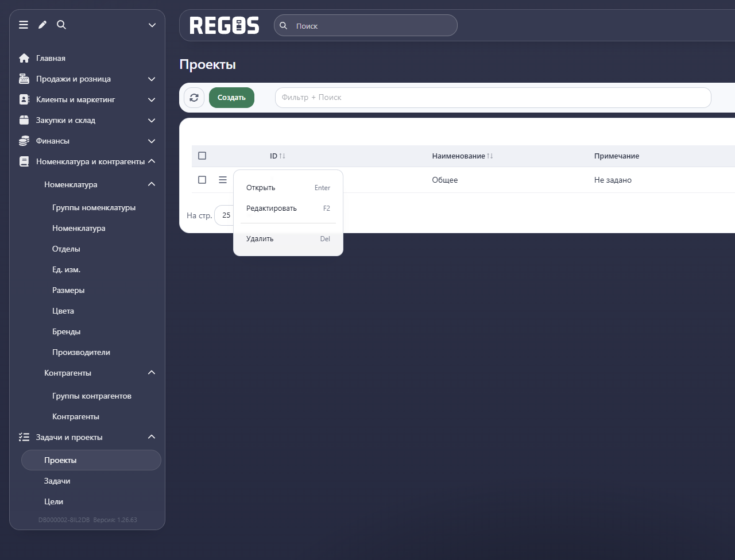The width and height of the screenshot is (735, 560).
Task: Collapse the sidebar header chevron
Action: click(152, 25)
